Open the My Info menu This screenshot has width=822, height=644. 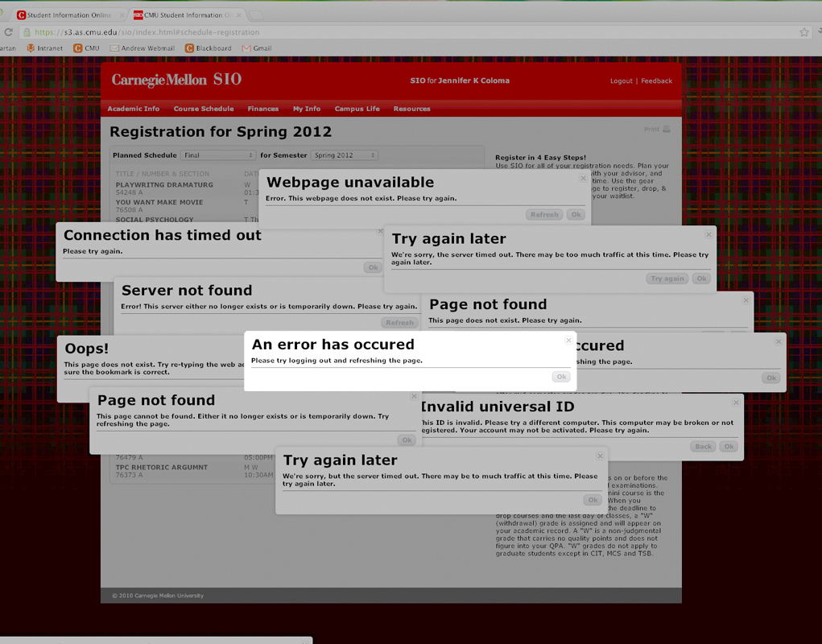pos(306,109)
